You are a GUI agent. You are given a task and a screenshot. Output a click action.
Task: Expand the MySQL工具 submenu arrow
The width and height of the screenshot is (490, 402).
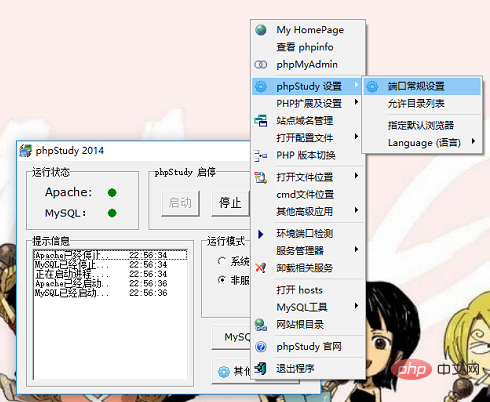click(x=356, y=306)
